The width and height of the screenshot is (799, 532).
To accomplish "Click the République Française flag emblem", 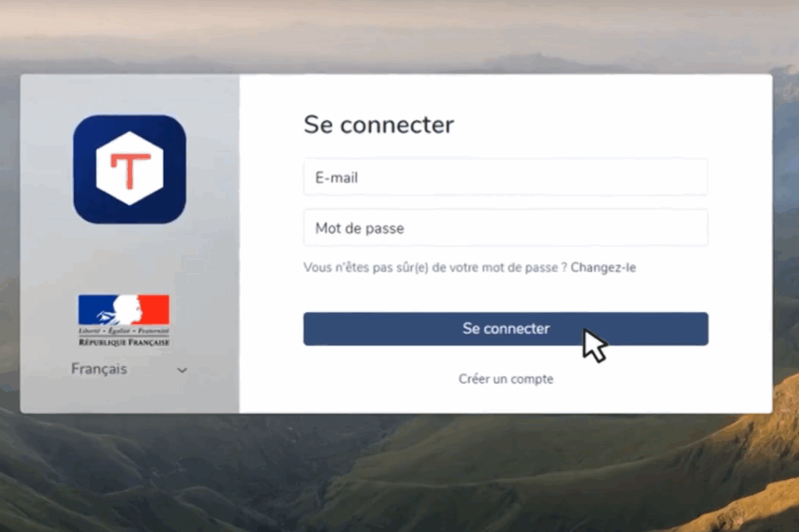I will coord(124,321).
